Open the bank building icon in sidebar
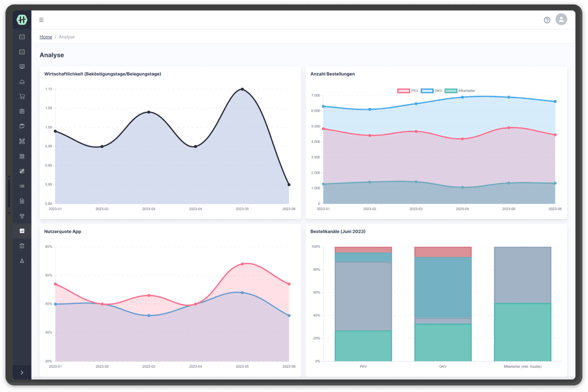The image size is (588, 392). [22, 245]
